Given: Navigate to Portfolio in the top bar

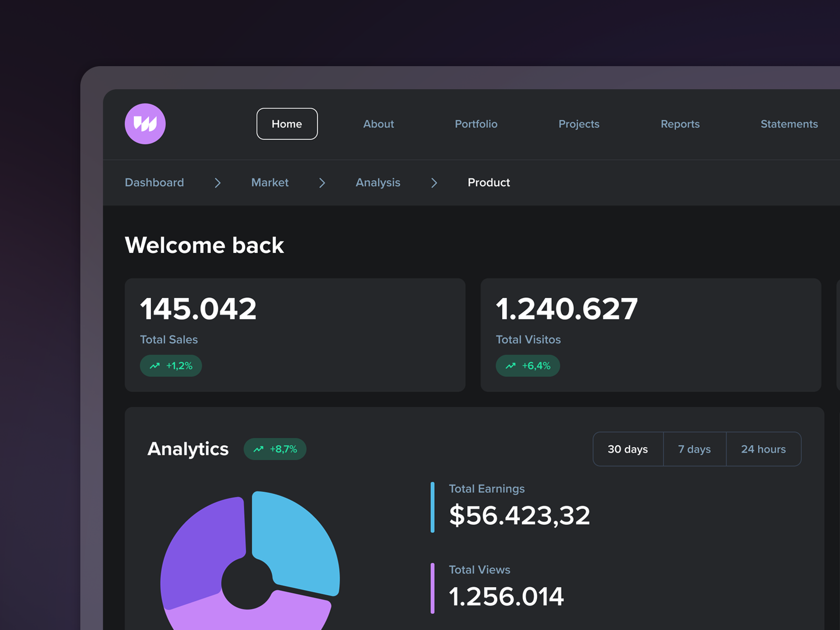Looking at the screenshot, I should (x=476, y=124).
